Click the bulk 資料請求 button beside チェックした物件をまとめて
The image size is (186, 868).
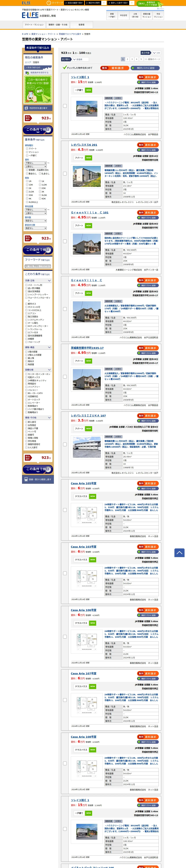tap(114, 68)
